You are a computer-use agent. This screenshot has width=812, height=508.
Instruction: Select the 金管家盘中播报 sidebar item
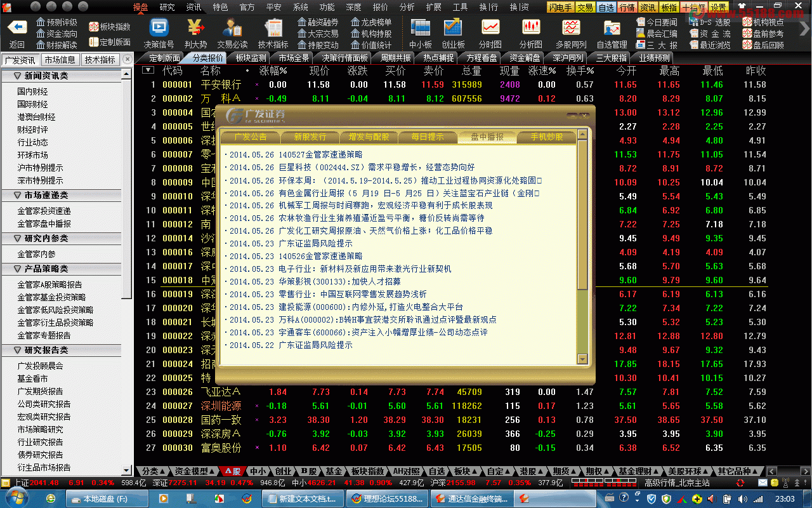coord(44,224)
